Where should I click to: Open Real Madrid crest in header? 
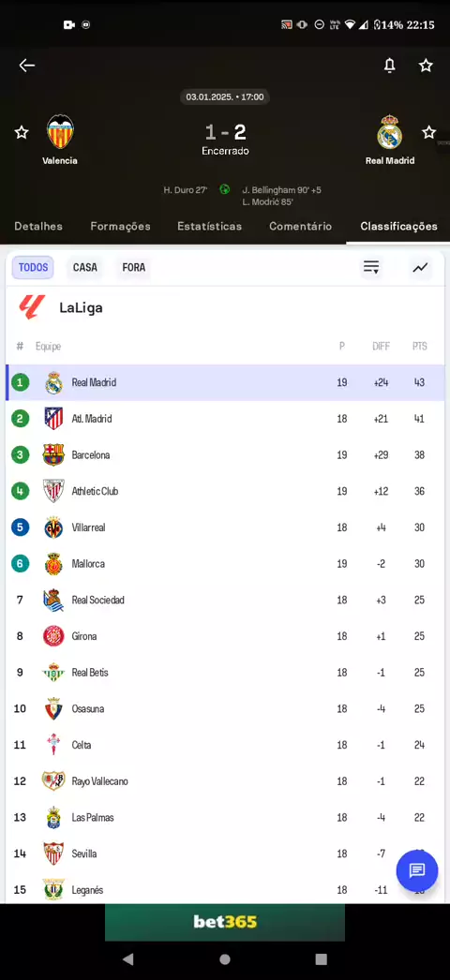[389, 132]
